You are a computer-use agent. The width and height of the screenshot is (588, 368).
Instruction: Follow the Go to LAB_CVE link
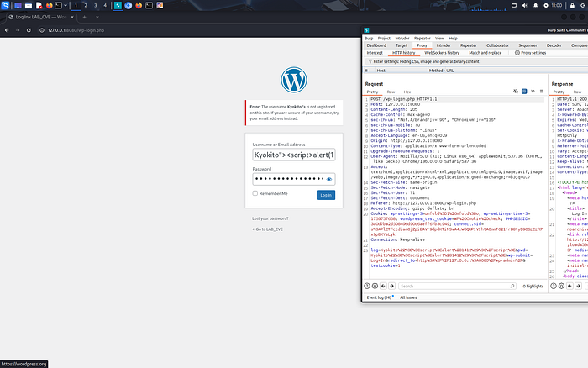tap(268, 229)
